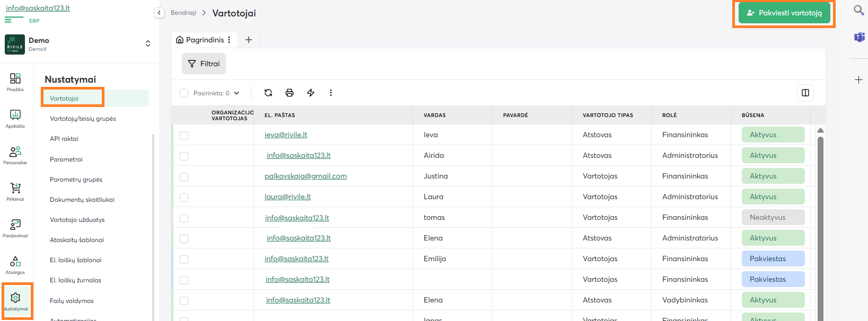Go to Personalas module icon
This screenshot has height=321, width=868.
click(15, 155)
